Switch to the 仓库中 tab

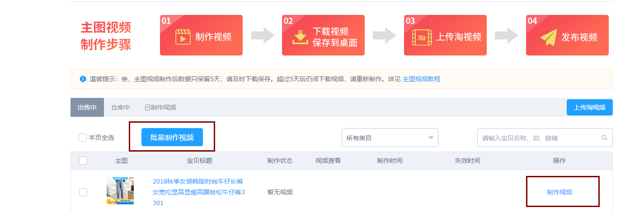tap(121, 107)
